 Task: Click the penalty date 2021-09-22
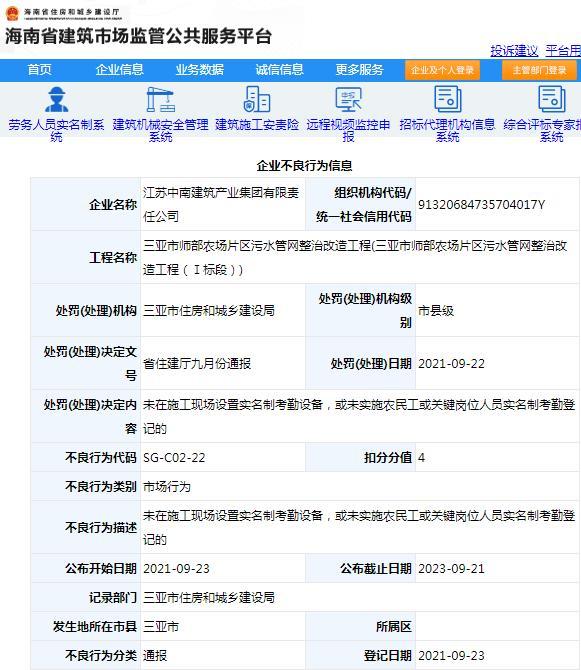[452, 364]
